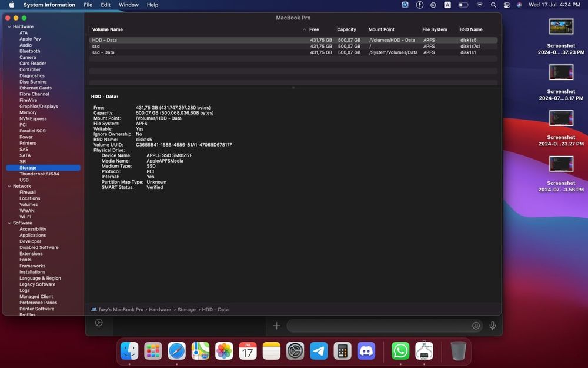Screen dimensions: 588x368
Task: Select the ssd - Data volume row
Action: [x=293, y=52]
